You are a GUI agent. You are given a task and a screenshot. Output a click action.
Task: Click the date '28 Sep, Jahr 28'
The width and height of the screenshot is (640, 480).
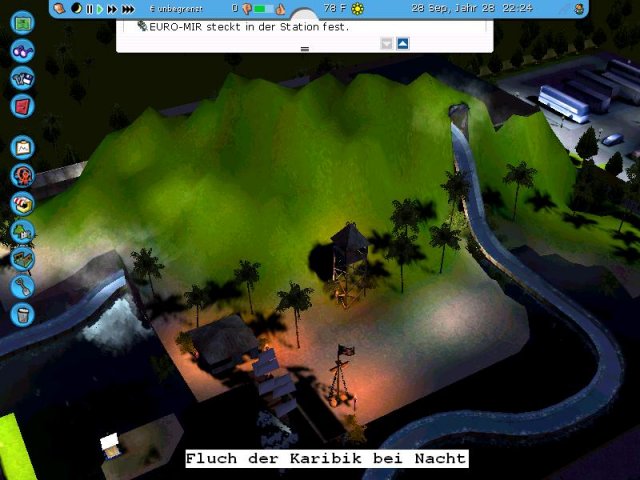453,8
